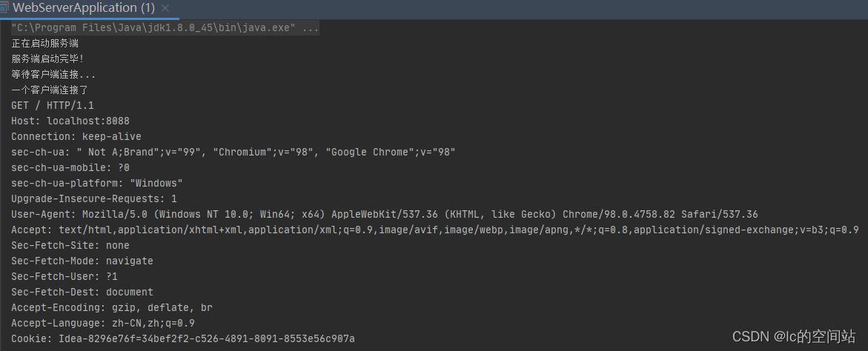This screenshot has height=351, width=868.
Task: Click the 服务端启动完毕 output line
Action: point(47,59)
